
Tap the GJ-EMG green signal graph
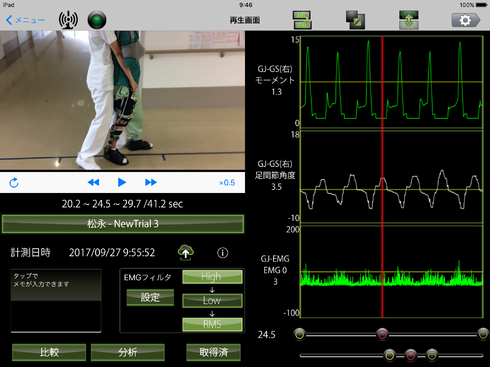[392, 272]
